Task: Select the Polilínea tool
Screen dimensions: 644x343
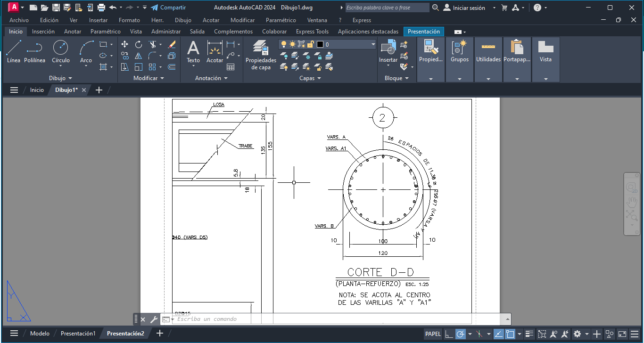Action: pyautogui.click(x=34, y=52)
